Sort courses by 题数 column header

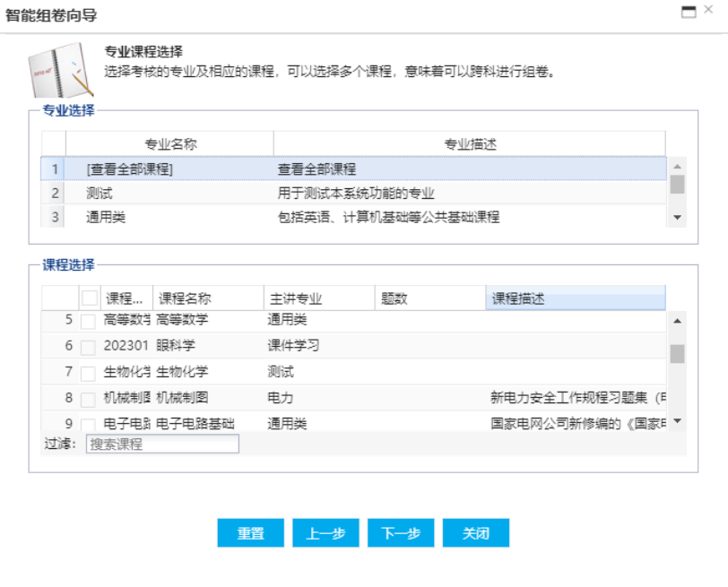[429, 298]
